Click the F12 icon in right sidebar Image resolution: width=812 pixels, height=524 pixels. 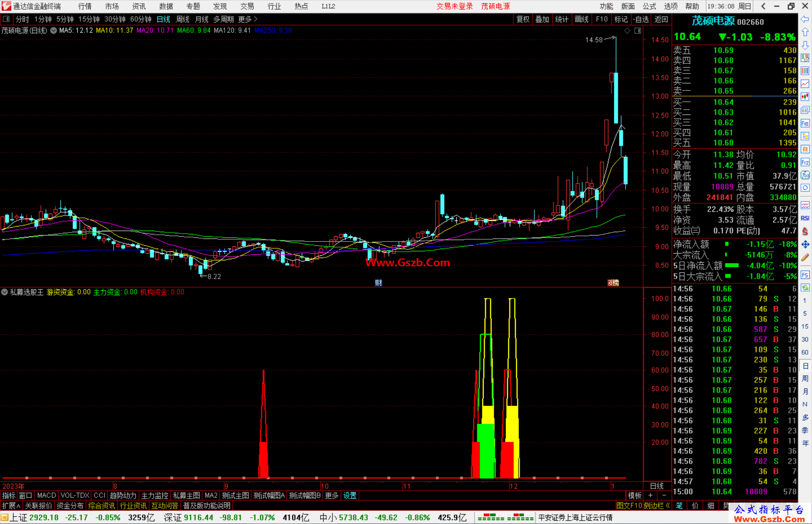[x=805, y=162]
